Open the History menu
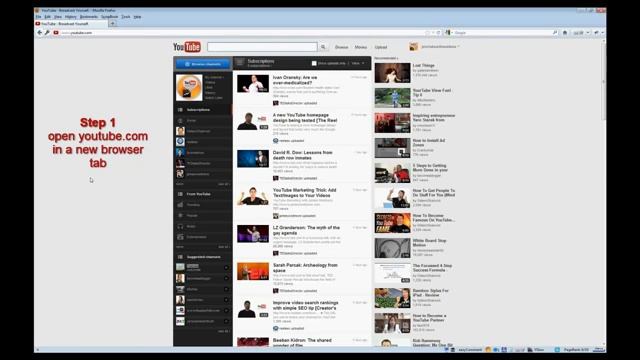The image size is (640, 360). 71,17
